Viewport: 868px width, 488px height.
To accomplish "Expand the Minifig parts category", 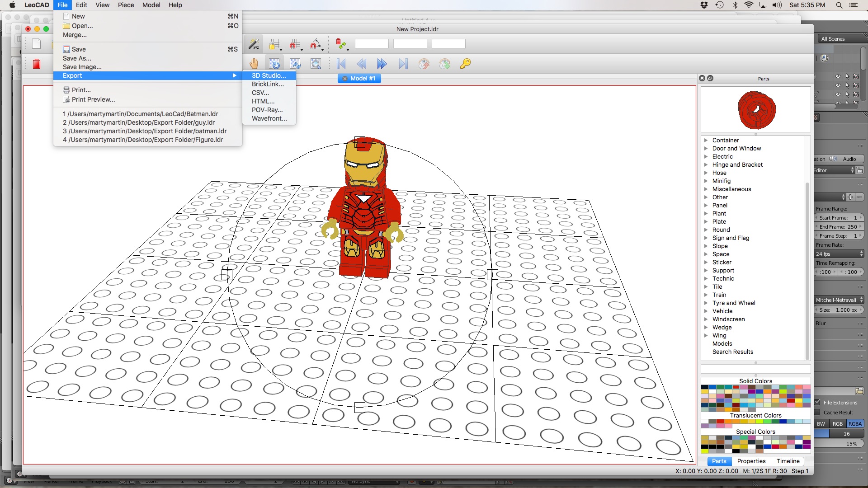I will click(x=706, y=181).
